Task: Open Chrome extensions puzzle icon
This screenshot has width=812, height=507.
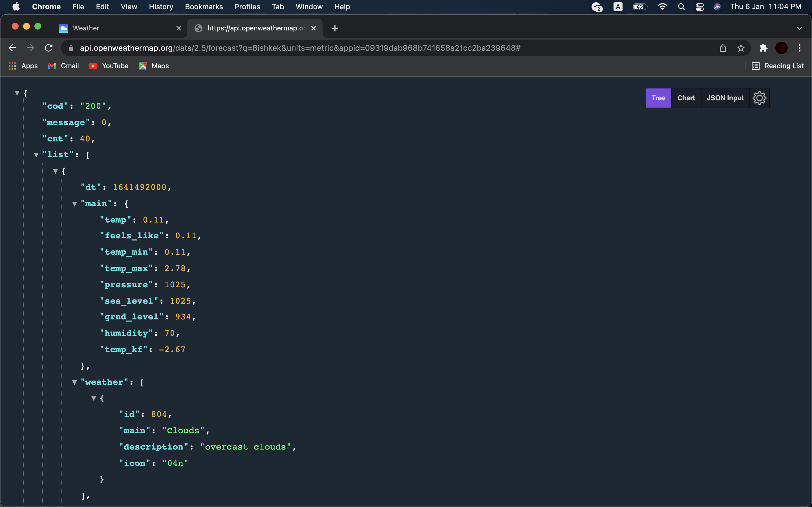Action: 763,48
